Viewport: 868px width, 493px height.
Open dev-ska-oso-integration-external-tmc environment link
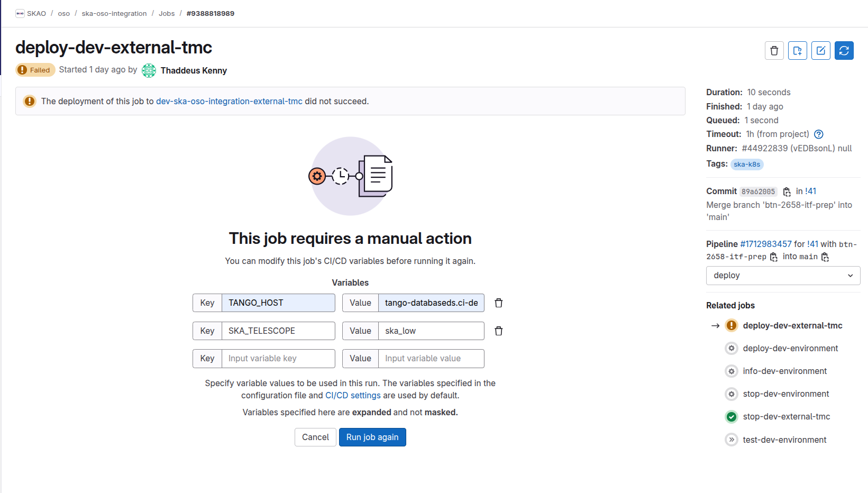229,101
